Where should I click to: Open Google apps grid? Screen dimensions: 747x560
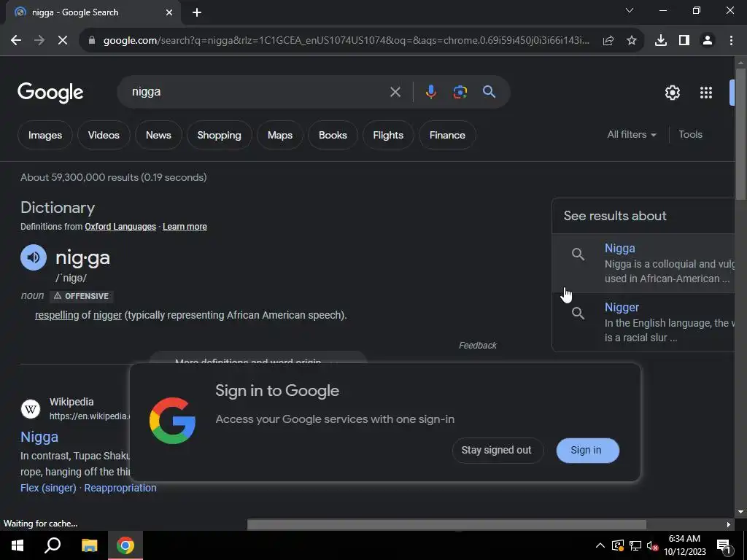[x=706, y=93]
